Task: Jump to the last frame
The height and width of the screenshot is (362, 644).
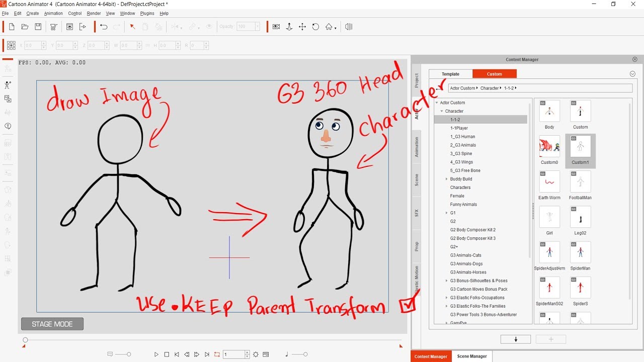Action: [207, 354]
